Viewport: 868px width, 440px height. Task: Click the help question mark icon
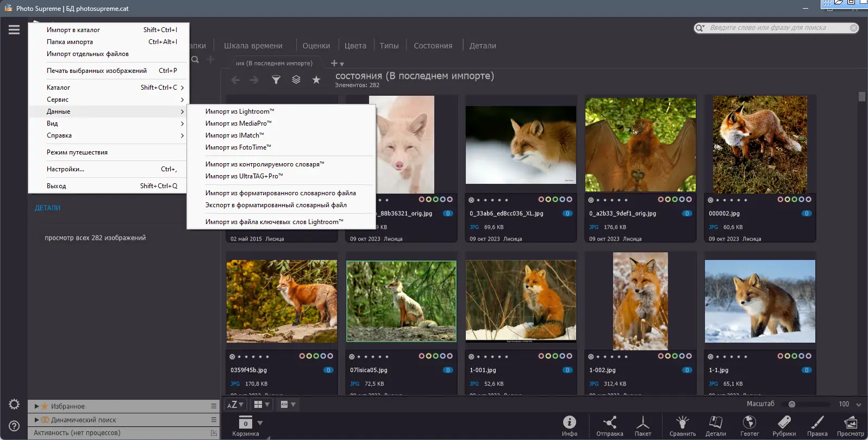(14, 426)
